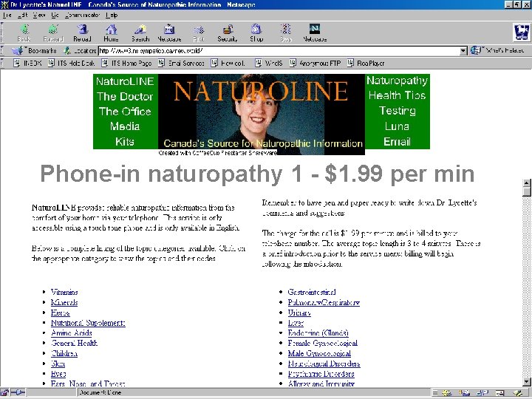Open the Minerals topic link
This screenshot has height=399, width=532.
[64, 302]
